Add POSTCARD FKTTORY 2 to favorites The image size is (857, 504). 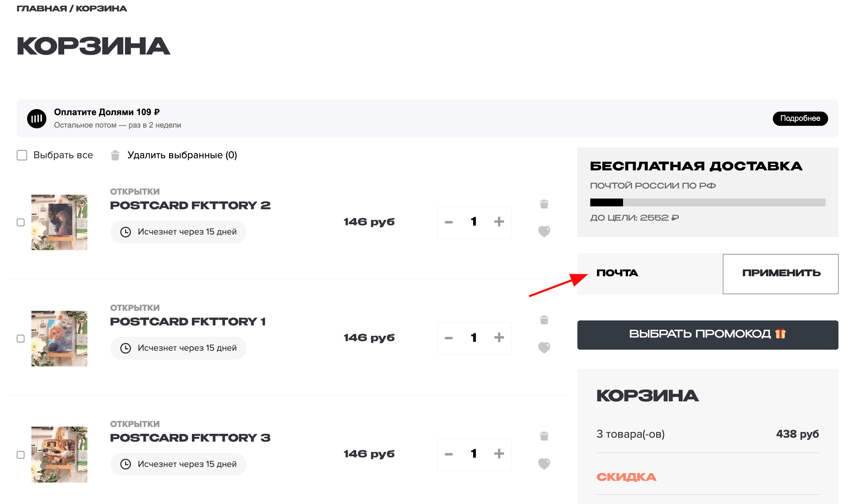pyautogui.click(x=544, y=231)
